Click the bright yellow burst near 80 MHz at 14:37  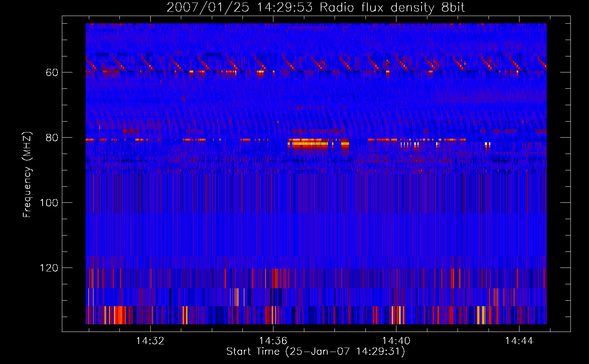pos(309,144)
